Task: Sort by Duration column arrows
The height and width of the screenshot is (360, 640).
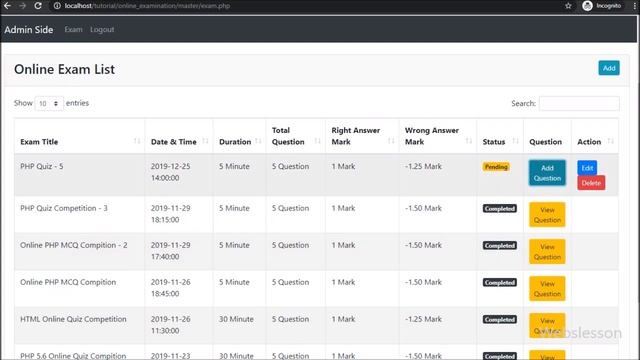Action: (258, 141)
